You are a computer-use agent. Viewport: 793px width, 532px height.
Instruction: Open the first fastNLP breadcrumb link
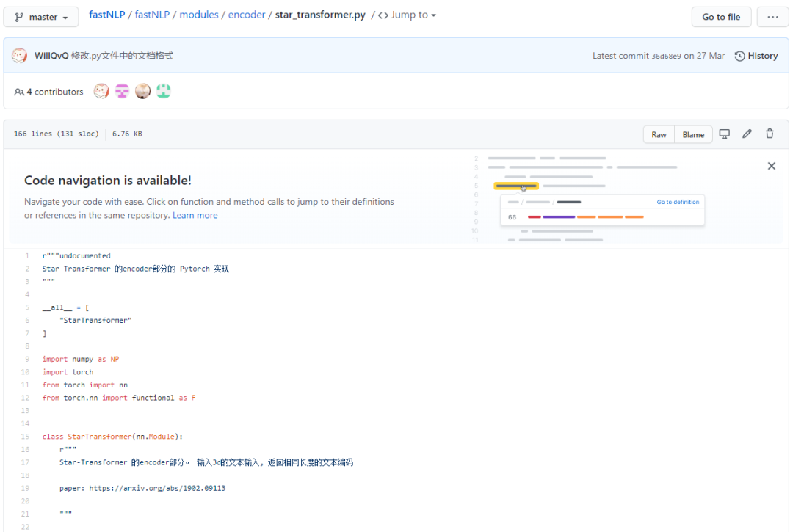pyautogui.click(x=106, y=15)
